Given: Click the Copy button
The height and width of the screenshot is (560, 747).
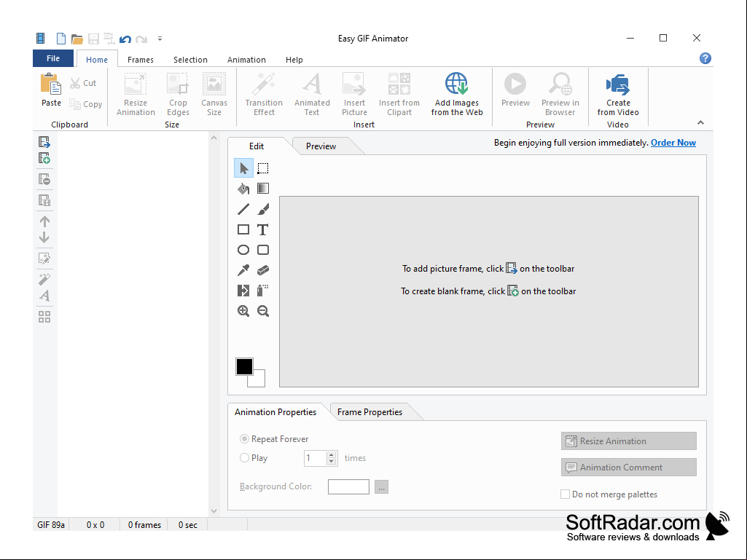Looking at the screenshot, I should tap(86, 104).
